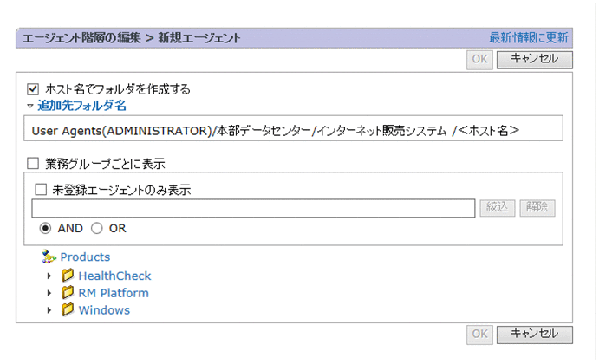Click the Windows folder icon
This screenshot has height=364, width=599.
pyautogui.click(x=68, y=309)
